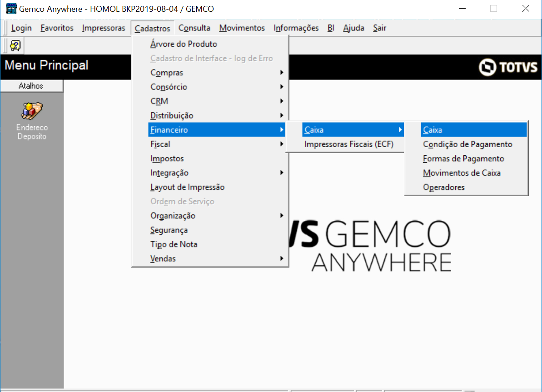Open the Login menu
This screenshot has height=392, width=542.
click(21, 28)
